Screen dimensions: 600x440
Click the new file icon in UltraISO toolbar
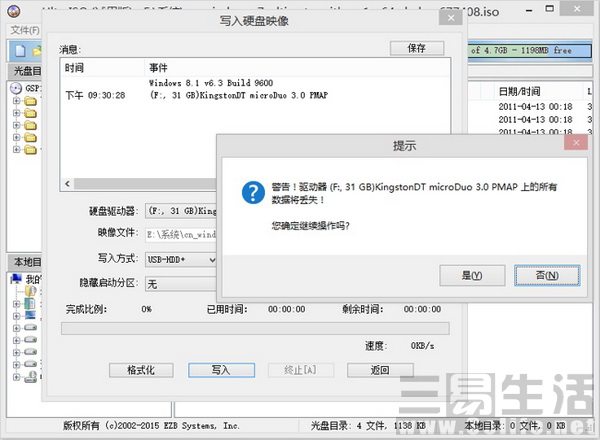click(20, 51)
